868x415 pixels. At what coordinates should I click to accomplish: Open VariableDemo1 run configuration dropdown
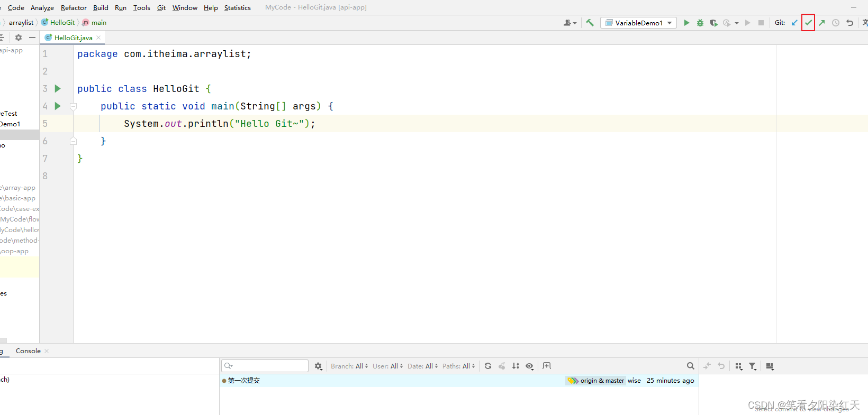(638, 23)
